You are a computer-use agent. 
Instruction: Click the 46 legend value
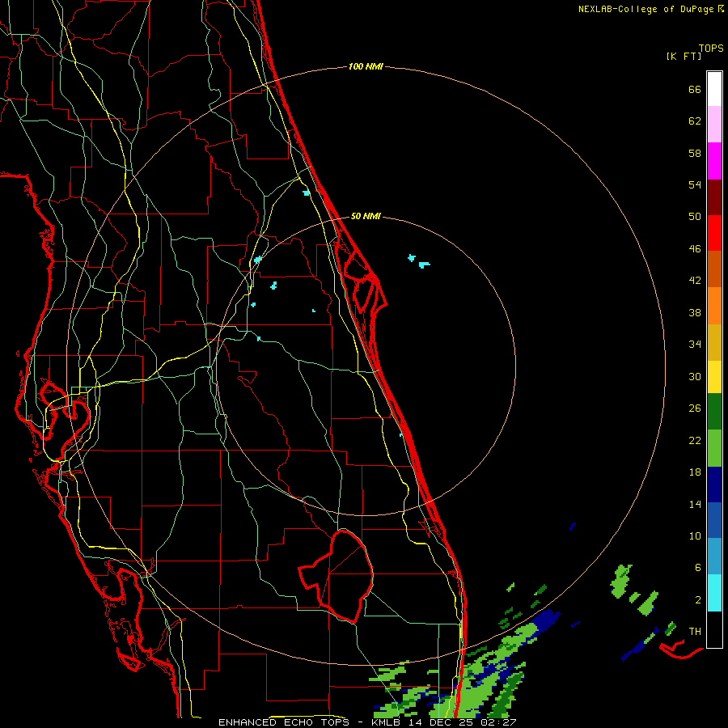[695, 249]
